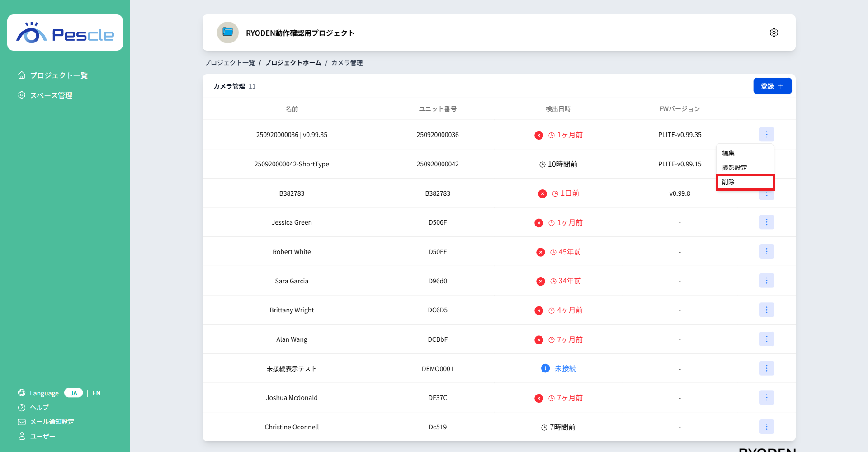Click the project settings gear icon
Image resolution: width=868 pixels, height=452 pixels.
point(774,33)
